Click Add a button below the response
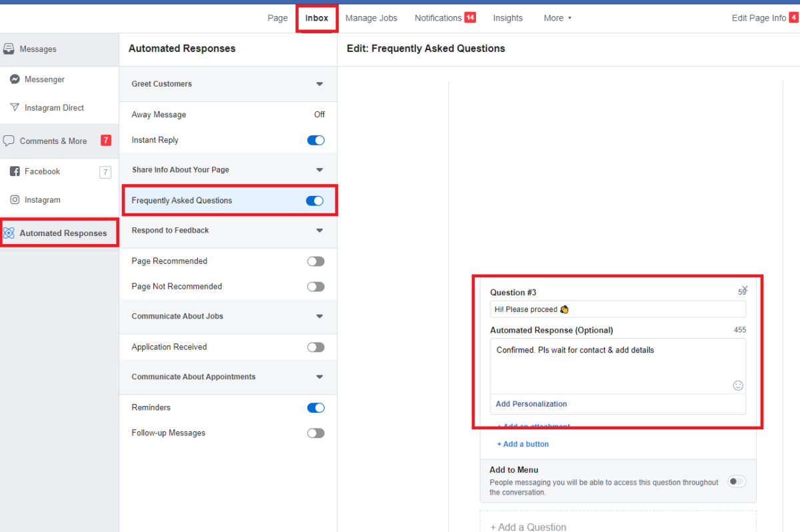The width and height of the screenshot is (800, 532). click(x=523, y=443)
